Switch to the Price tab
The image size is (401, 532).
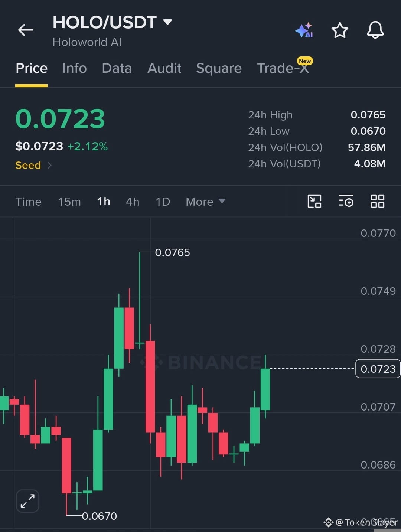(32, 68)
